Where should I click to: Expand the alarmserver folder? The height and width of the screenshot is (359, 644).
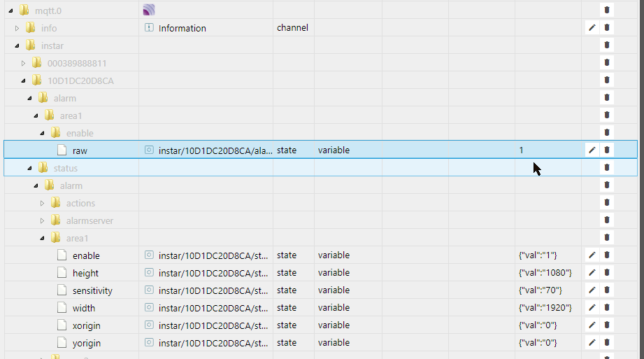click(42, 220)
